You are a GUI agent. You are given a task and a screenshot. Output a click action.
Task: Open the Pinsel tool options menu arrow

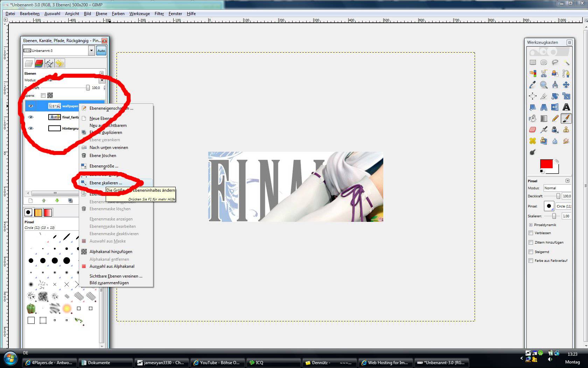tap(567, 181)
